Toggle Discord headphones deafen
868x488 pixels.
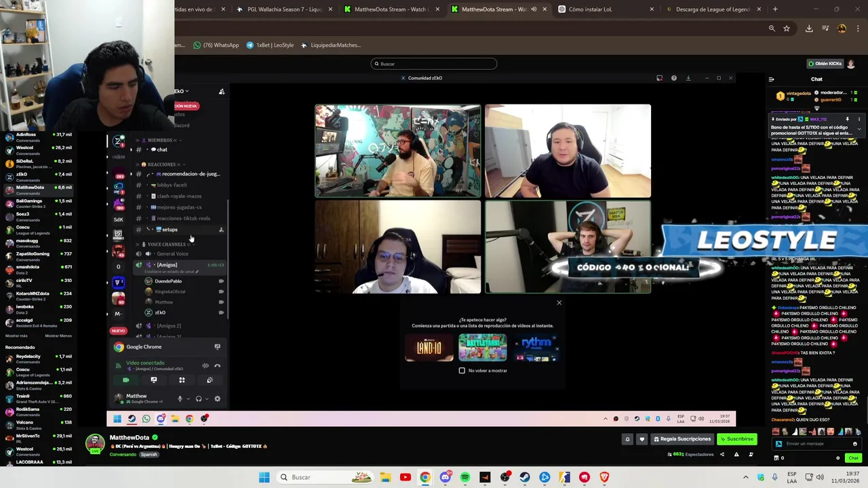(199, 399)
